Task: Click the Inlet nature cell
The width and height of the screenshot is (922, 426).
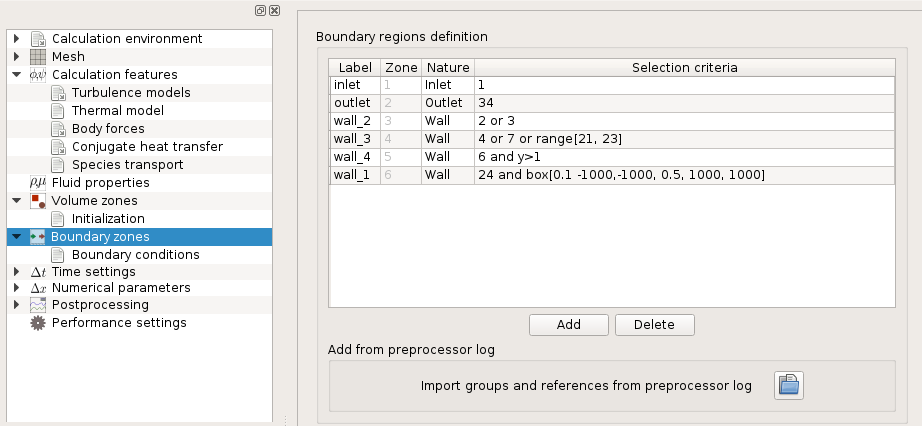Action: [x=448, y=85]
